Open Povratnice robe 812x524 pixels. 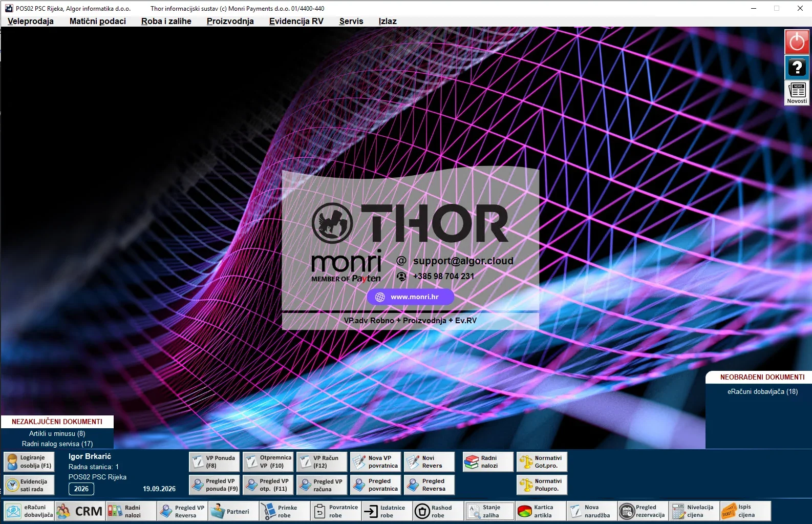[x=336, y=511]
